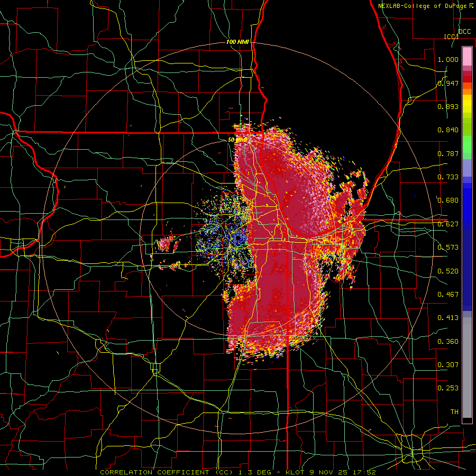Click the DCC label above the color scale
The width and height of the screenshot is (476, 476).
click(465, 31)
